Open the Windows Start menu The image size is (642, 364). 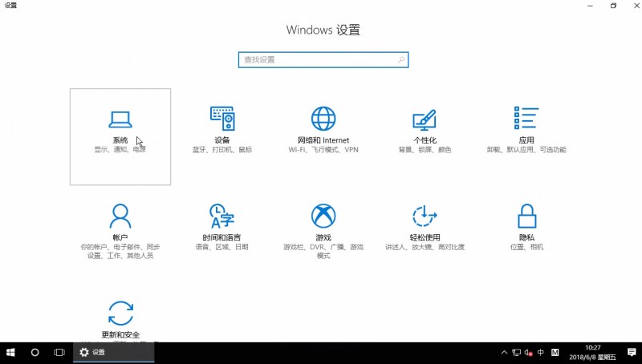(10, 353)
